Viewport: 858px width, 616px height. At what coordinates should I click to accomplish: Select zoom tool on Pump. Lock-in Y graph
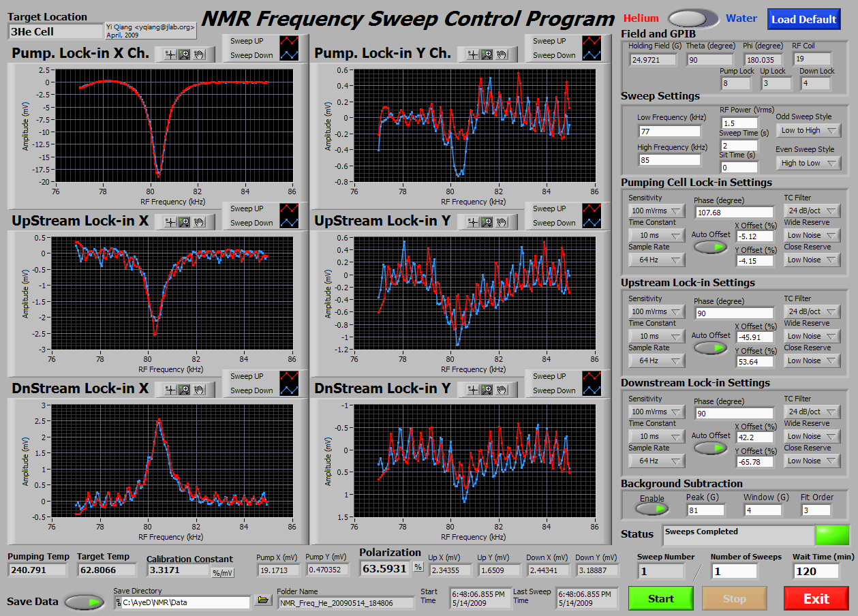pyautogui.click(x=486, y=54)
